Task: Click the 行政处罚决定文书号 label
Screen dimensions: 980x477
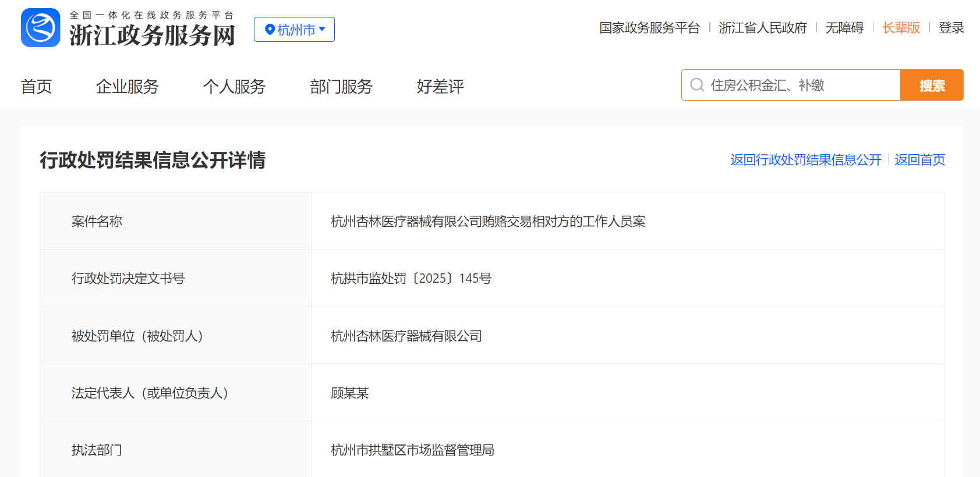Action: click(x=128, y=279)
